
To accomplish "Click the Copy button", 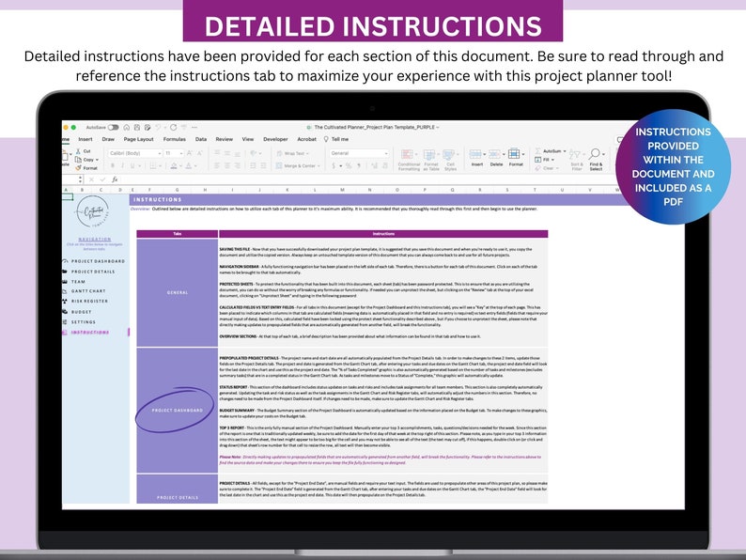I will tap(86, 160).
